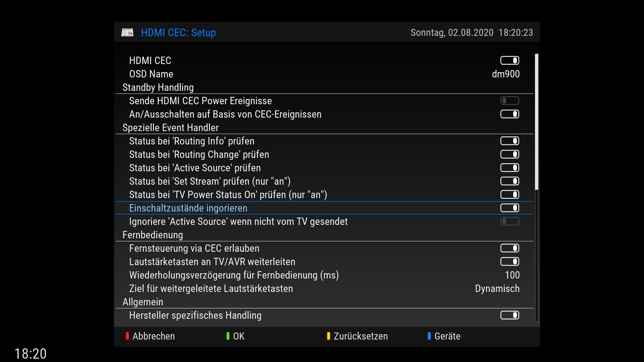Toggle the HDMI CEC switch off
The width and height of the screenshot is (644, 362).
(509, 60)
